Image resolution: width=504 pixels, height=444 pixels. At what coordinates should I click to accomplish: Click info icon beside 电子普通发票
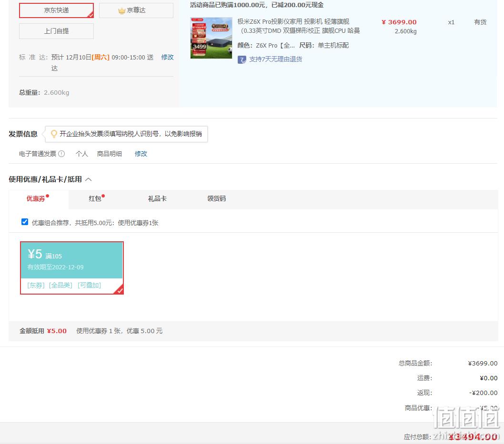[x=61, y=154]
